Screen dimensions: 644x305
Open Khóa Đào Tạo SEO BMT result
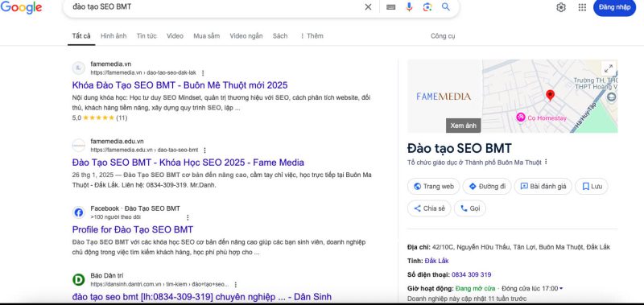click(x=180, y=85)
